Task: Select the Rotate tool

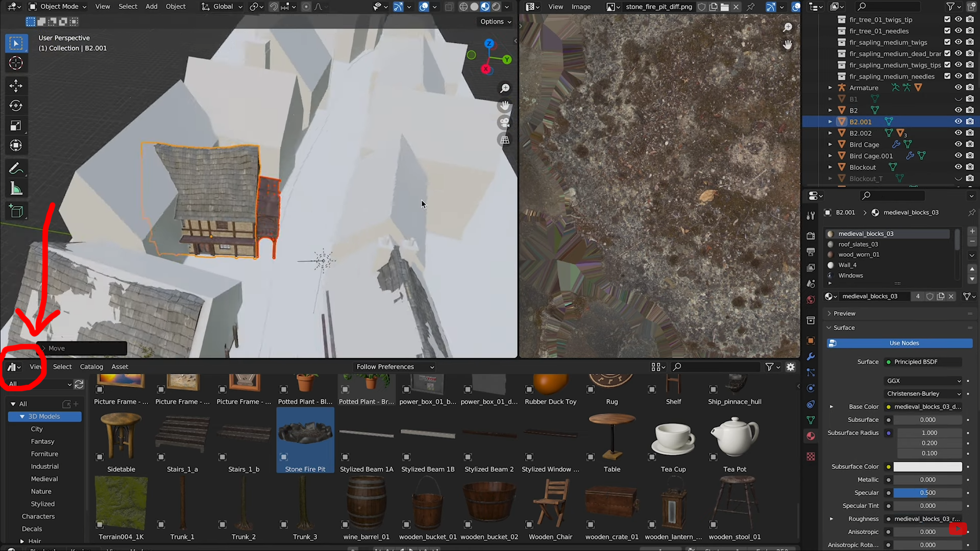Action: 16,106
